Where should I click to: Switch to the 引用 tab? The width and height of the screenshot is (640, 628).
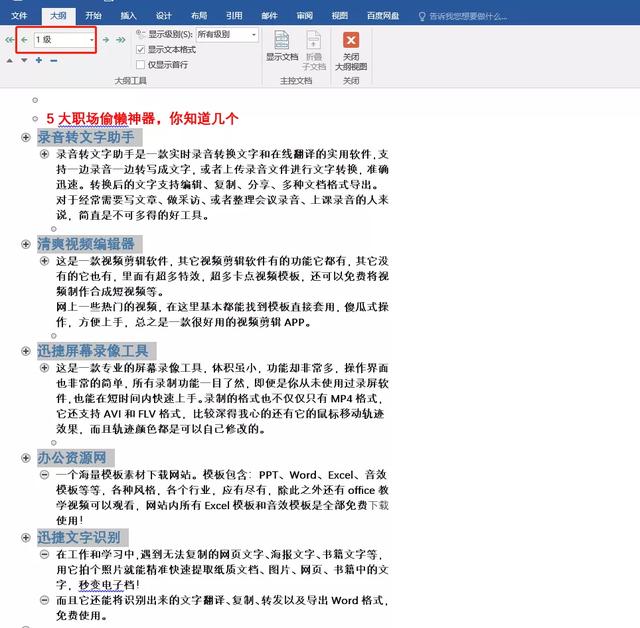pos(234,16)
